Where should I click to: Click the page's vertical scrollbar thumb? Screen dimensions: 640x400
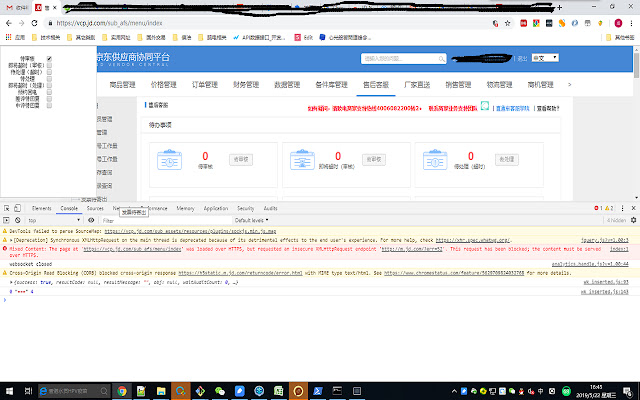pyautogui.click(x=636, y=65)
